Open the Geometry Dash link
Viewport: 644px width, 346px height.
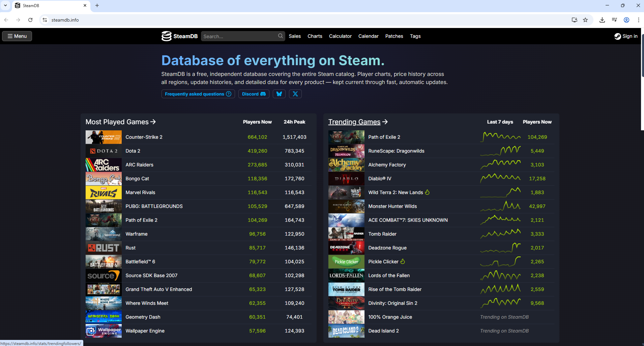[x=143, y=317]
